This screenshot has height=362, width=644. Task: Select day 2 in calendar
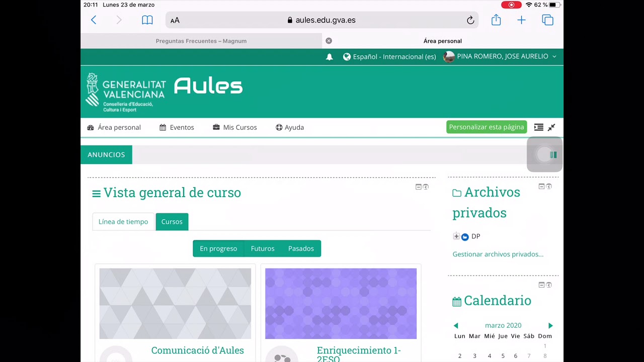pos(460,356)
